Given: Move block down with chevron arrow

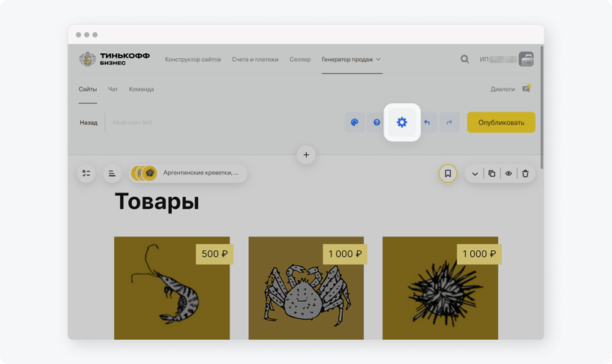Looking at the screenshot, I should click(x=475, y=174).
